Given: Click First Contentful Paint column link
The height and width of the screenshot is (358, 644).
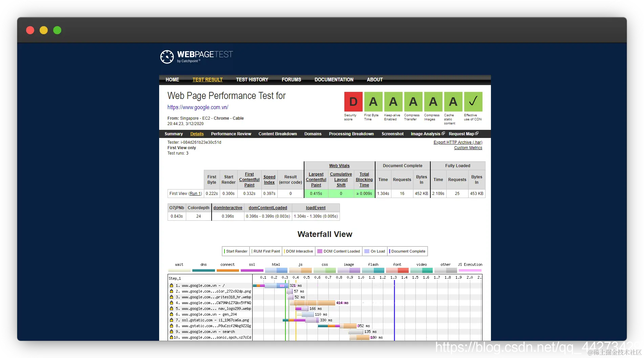Looking at the screenshot, I should point(249,180).
